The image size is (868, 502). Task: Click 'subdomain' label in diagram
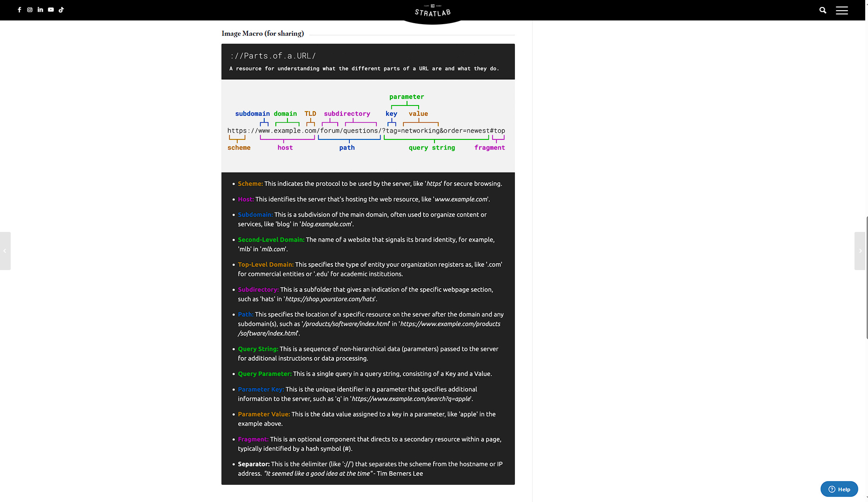click(252, 113)
